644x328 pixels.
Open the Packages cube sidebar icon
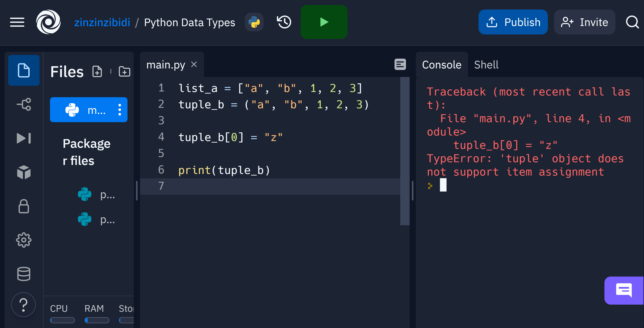24,172
